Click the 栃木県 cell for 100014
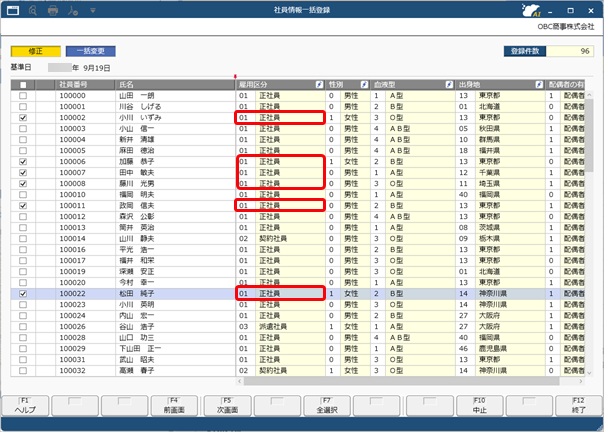This screenshot has height=432, width=604. tap(510, 239)
